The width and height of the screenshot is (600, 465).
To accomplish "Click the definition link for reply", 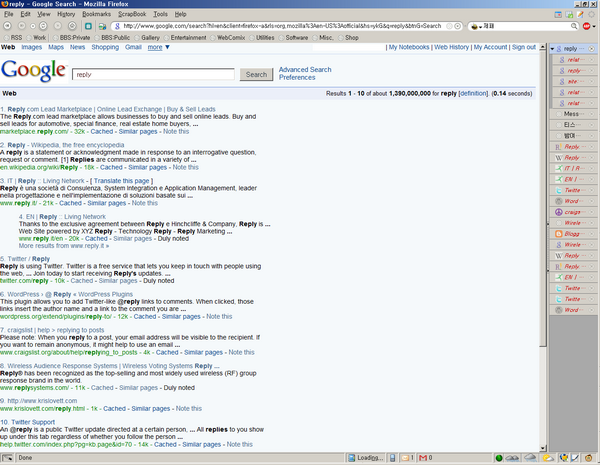I will 473,93.
